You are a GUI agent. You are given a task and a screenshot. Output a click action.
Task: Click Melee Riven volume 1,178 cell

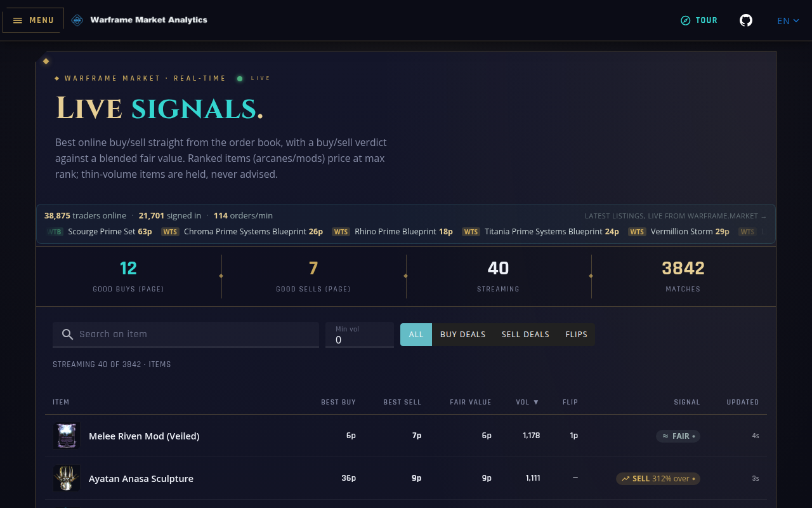532,436
